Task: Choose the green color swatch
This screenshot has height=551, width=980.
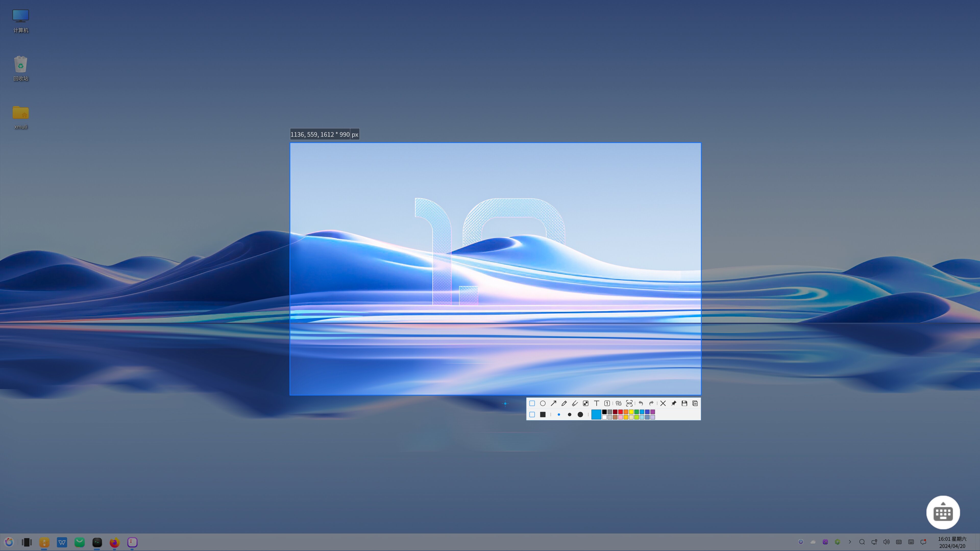Action: click(636, 412)
